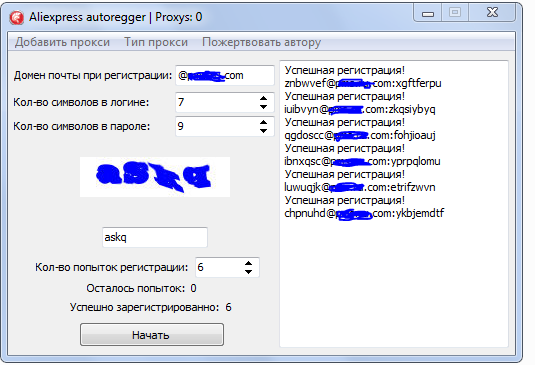The image size is (535, 365).
Task: Open the Пожертвовать автору menu
Action: click(261, 42)
